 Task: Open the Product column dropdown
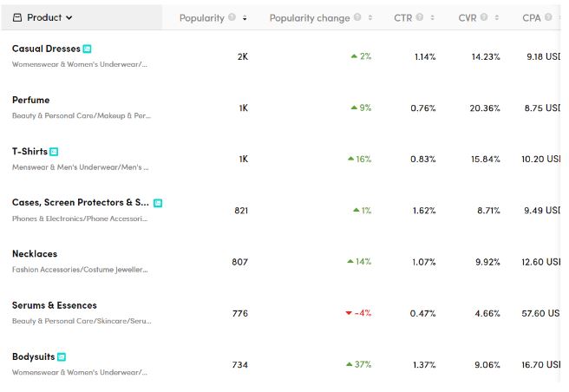pos(43,17)
